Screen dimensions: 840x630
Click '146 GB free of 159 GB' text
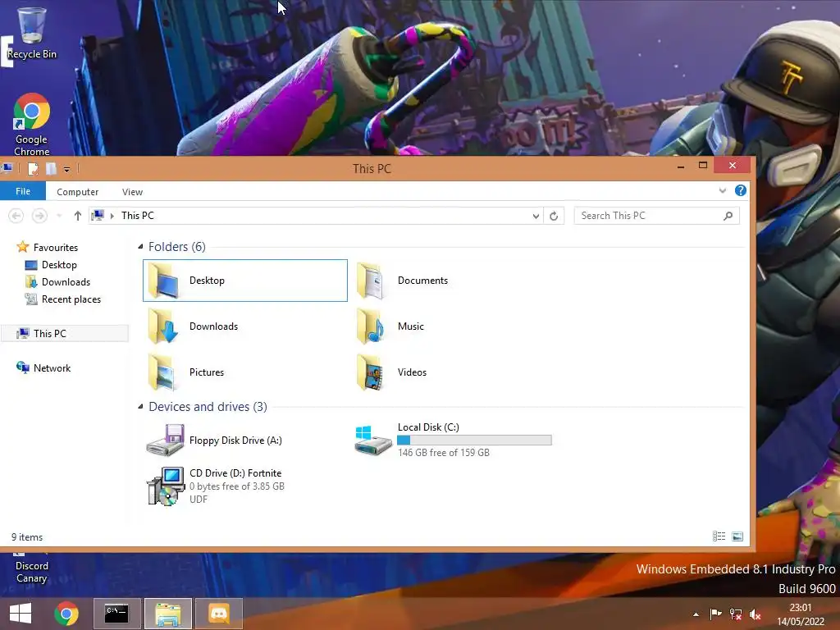click(444, 453)
